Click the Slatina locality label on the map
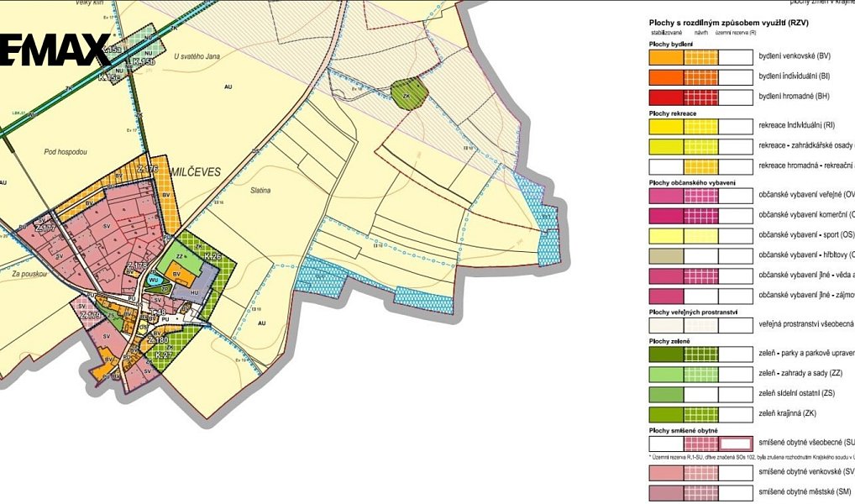This screenshot has height=504, width=855. point(260,191)
